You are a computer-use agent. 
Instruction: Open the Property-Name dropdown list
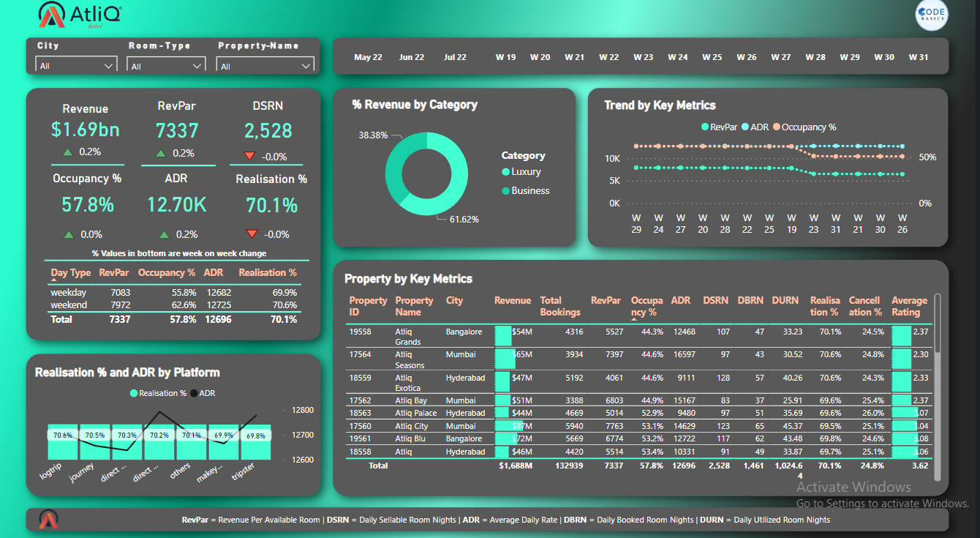coord(265,66)
